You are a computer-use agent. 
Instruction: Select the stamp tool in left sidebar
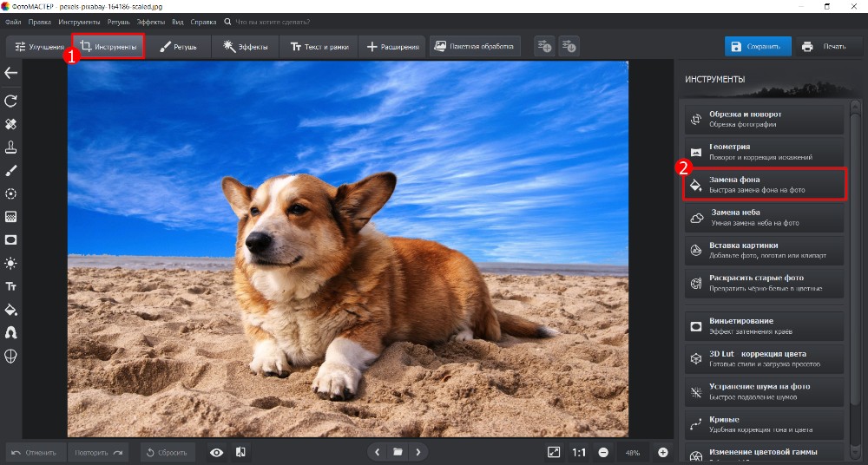(x=11, y=147)
